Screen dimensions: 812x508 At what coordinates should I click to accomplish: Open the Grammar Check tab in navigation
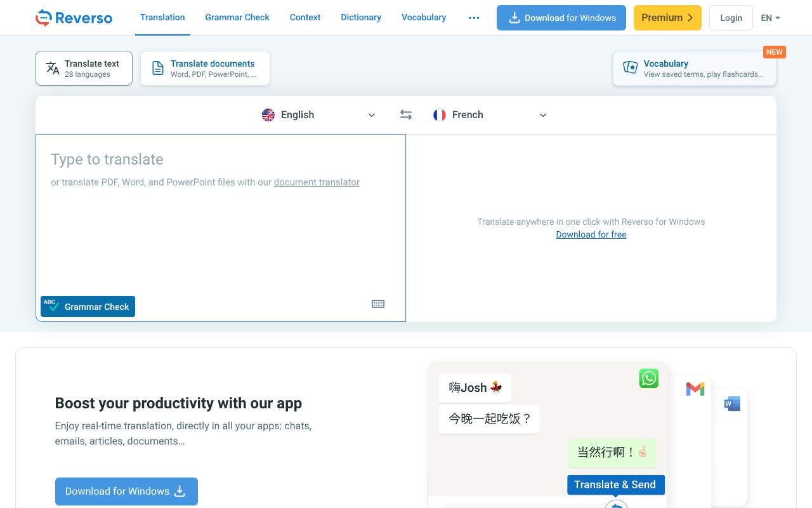tap(237, 18)
